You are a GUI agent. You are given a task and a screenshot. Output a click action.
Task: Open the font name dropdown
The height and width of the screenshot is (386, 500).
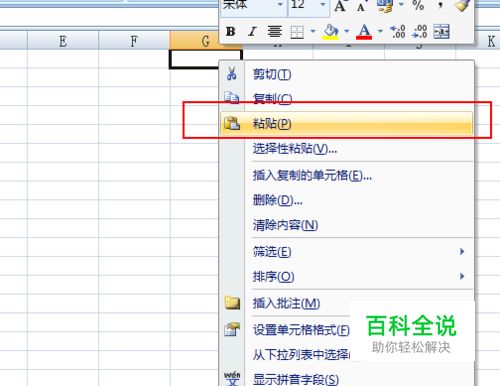pos(280,4)
